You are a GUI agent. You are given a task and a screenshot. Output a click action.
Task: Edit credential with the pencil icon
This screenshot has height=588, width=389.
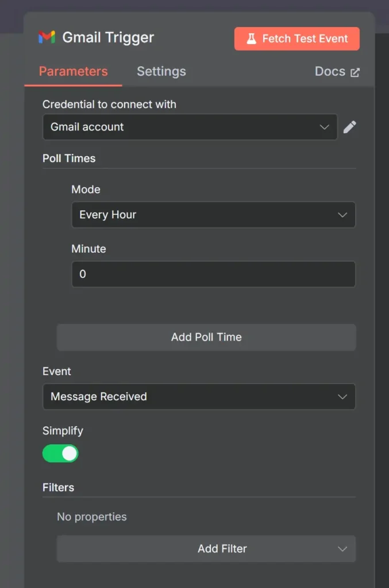349,127
